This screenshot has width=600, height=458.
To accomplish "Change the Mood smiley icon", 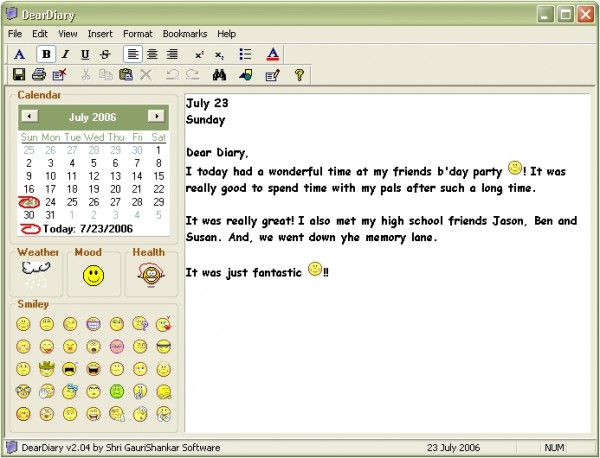I will tap(93, 275).
